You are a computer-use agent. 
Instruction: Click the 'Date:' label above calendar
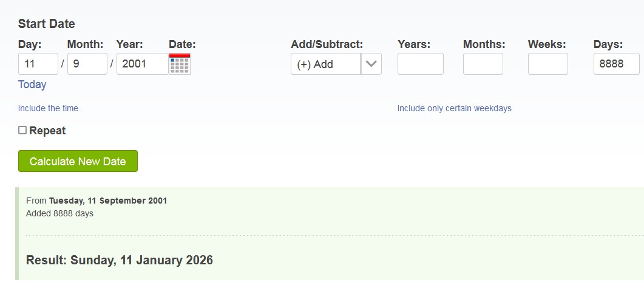[x=182, y=44]
